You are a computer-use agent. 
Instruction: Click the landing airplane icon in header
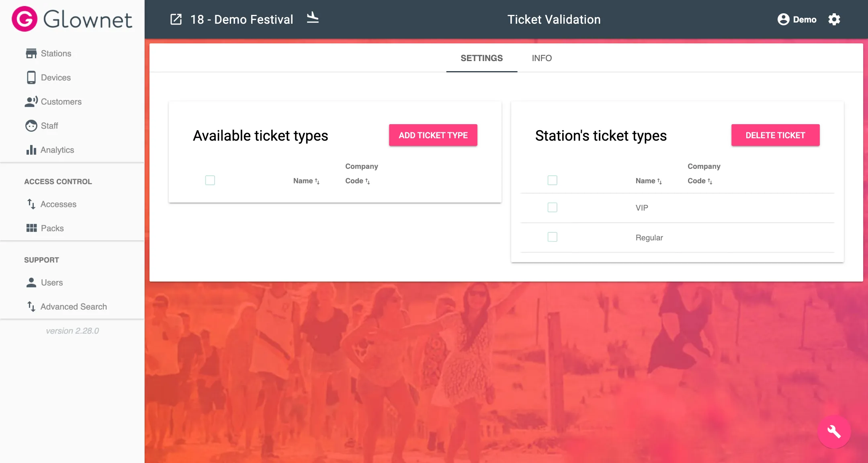[x=313, y=18]
